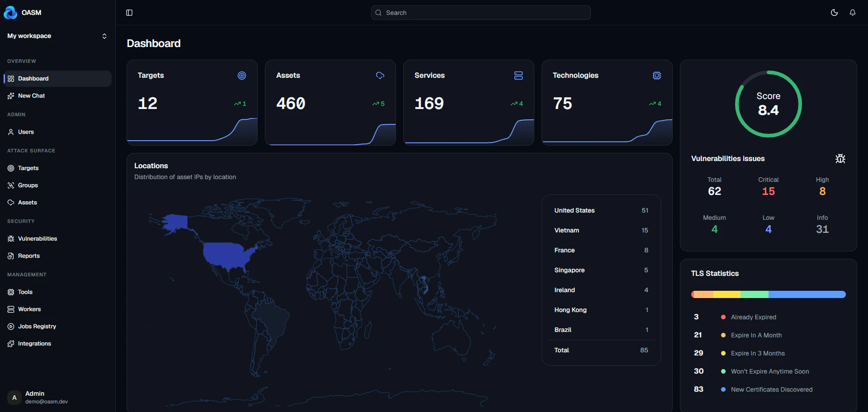
Task: Switch theme with the moon icon
Action: 834,13
